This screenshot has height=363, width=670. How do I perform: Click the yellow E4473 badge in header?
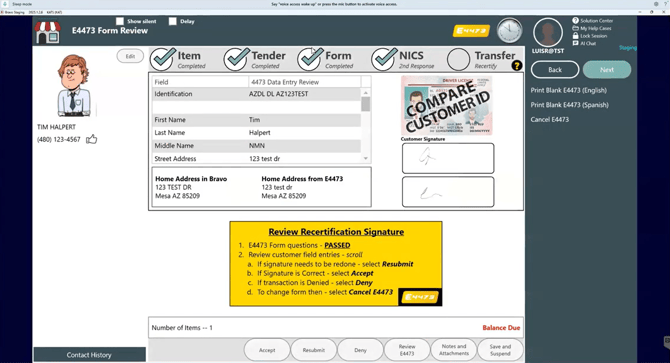471,31
